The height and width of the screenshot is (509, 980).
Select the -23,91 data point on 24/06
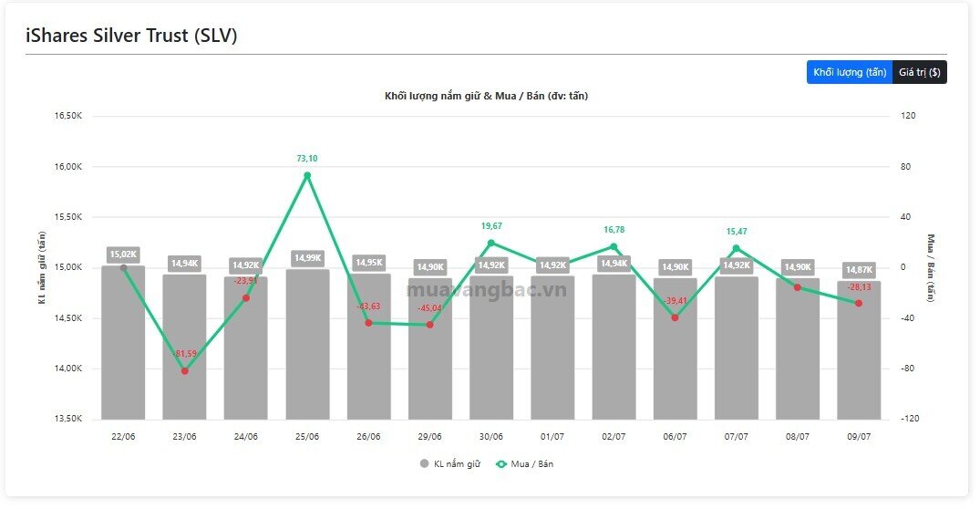pyautogui.click(x=245, y=297)
